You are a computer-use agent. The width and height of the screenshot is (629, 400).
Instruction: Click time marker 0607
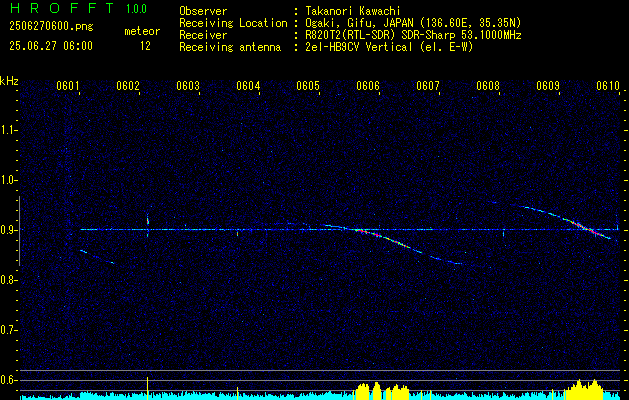(x=428, y=86)
